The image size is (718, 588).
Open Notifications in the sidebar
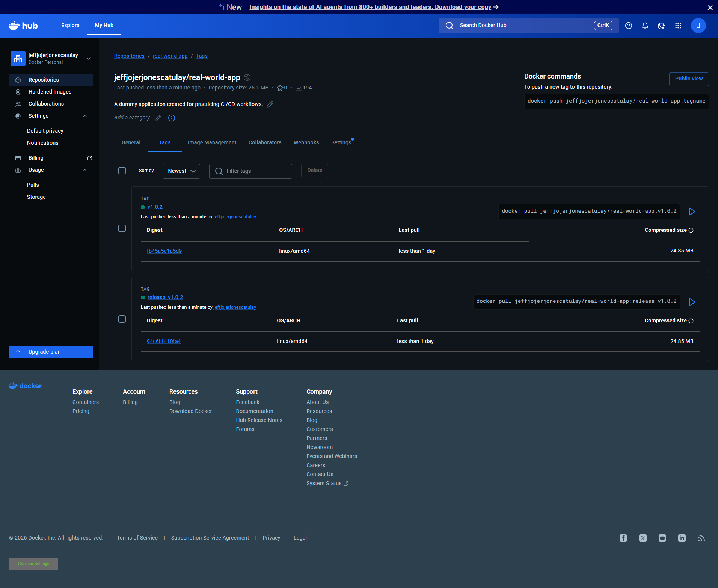[43, 143]
